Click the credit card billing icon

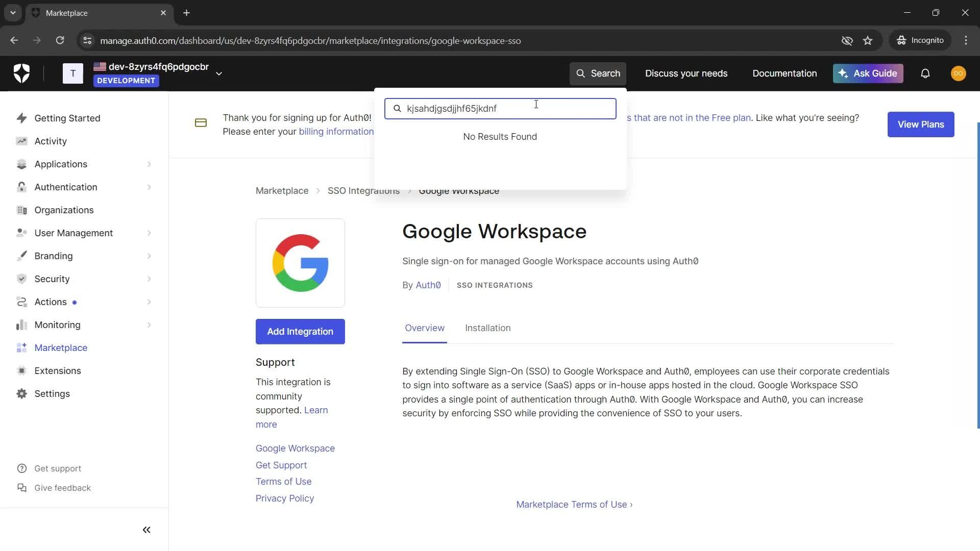[x=201, y=123]
